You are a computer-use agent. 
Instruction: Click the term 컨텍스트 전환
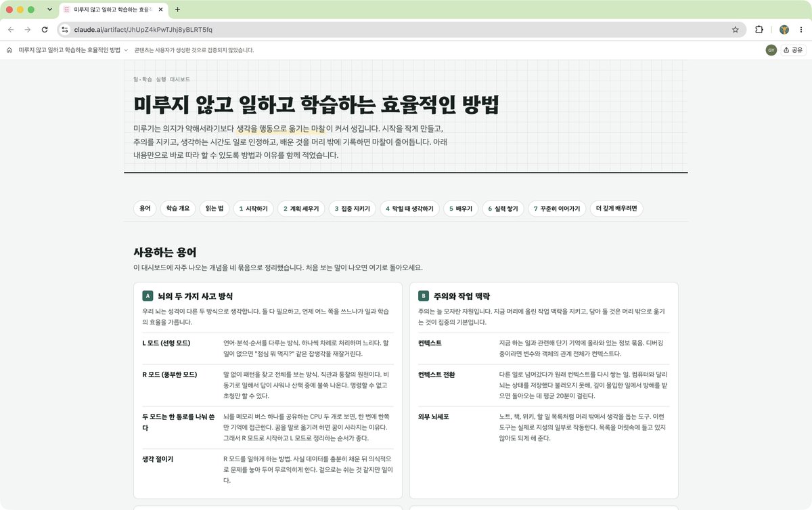click(x=436, y=374)
